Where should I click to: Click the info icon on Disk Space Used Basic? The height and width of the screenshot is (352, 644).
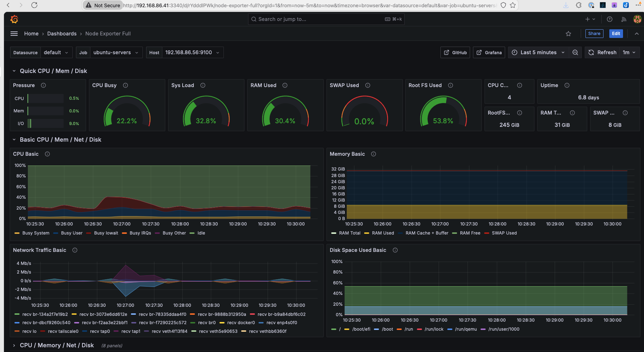tap(395, 250)
